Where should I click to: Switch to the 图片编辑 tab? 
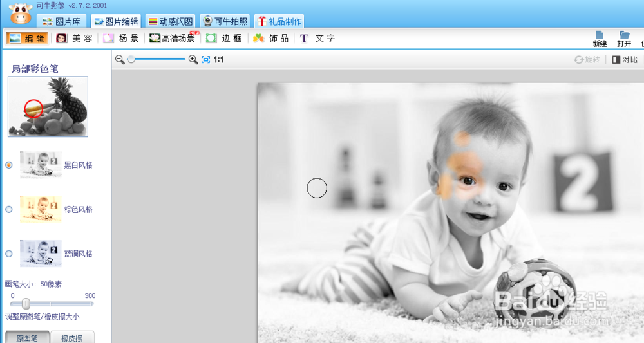(x=116, y=21)
